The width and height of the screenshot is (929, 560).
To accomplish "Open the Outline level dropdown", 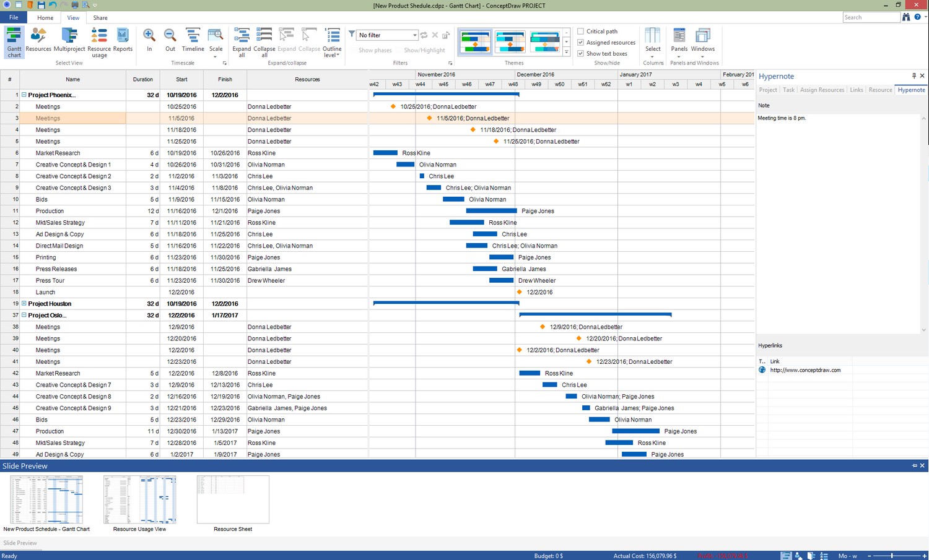I will [332, 42].
